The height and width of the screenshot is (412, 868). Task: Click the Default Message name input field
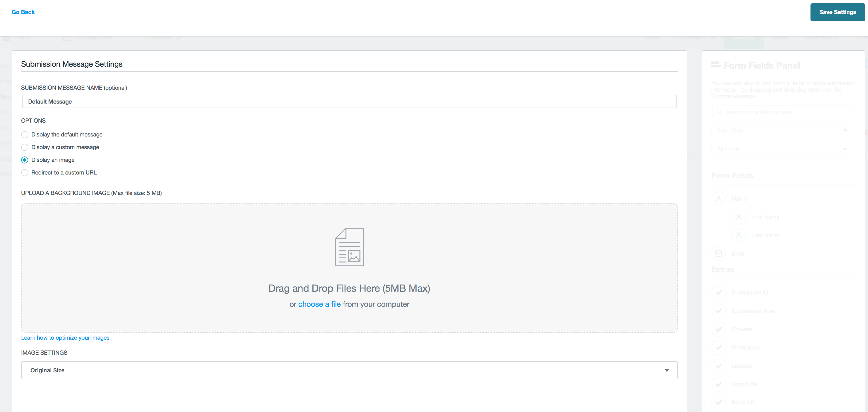click(349, 101)
